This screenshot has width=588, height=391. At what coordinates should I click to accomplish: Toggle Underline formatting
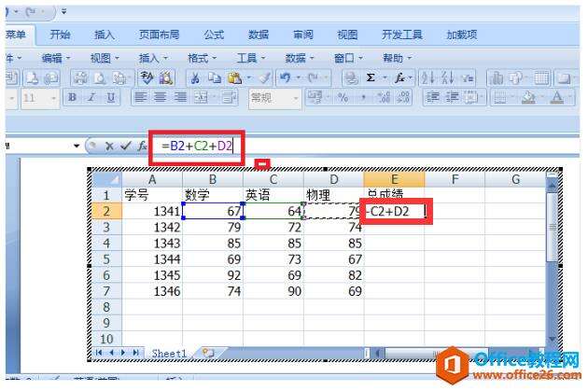point(111,98)
